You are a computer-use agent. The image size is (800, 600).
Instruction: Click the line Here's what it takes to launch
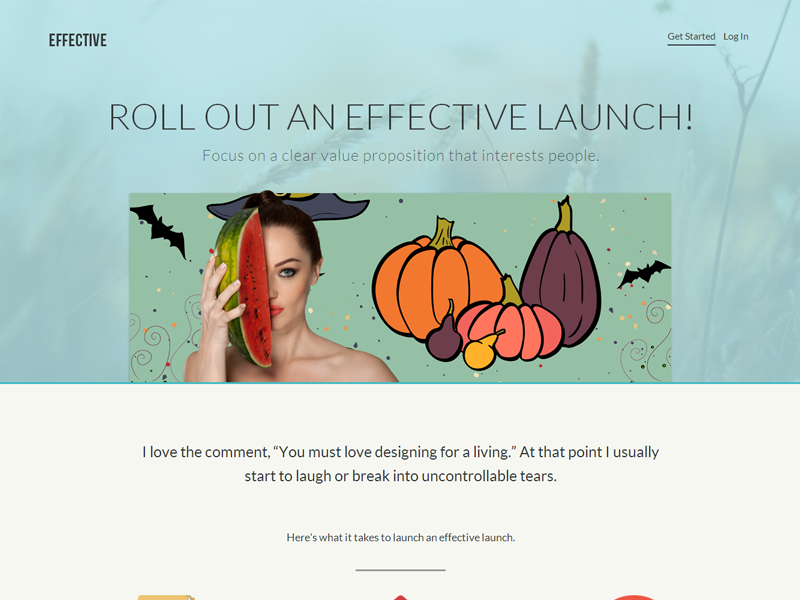click(x=401, y=537)
